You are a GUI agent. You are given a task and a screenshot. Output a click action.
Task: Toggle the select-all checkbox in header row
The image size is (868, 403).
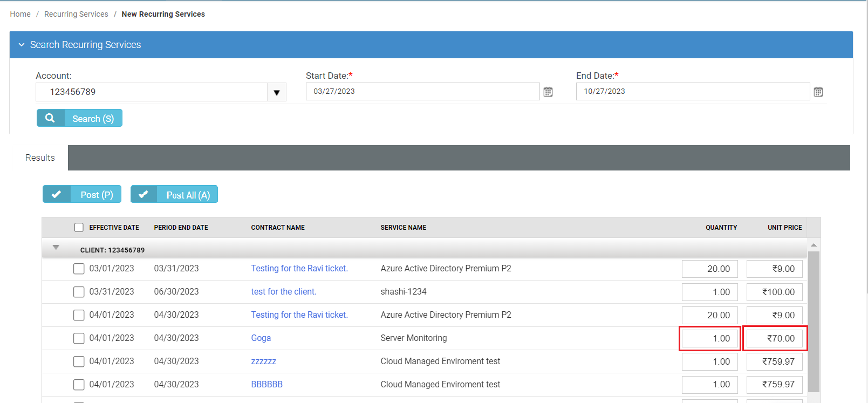tap(79, 228)
